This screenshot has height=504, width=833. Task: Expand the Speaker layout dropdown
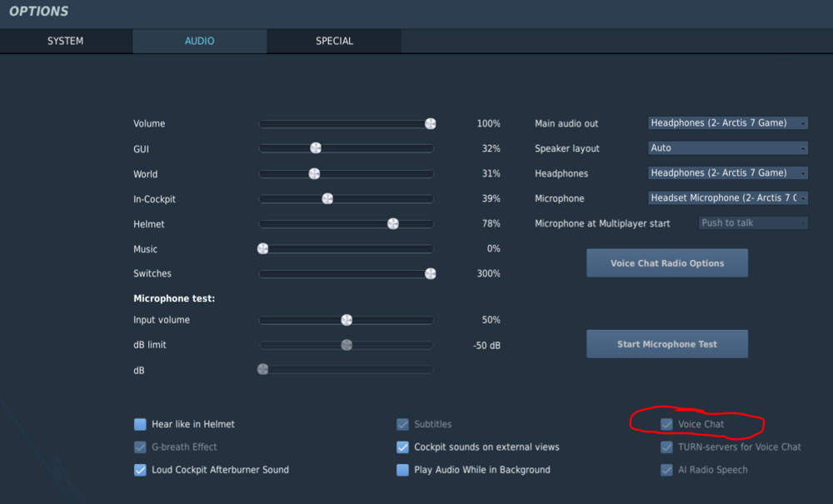[x=727, y=148]
